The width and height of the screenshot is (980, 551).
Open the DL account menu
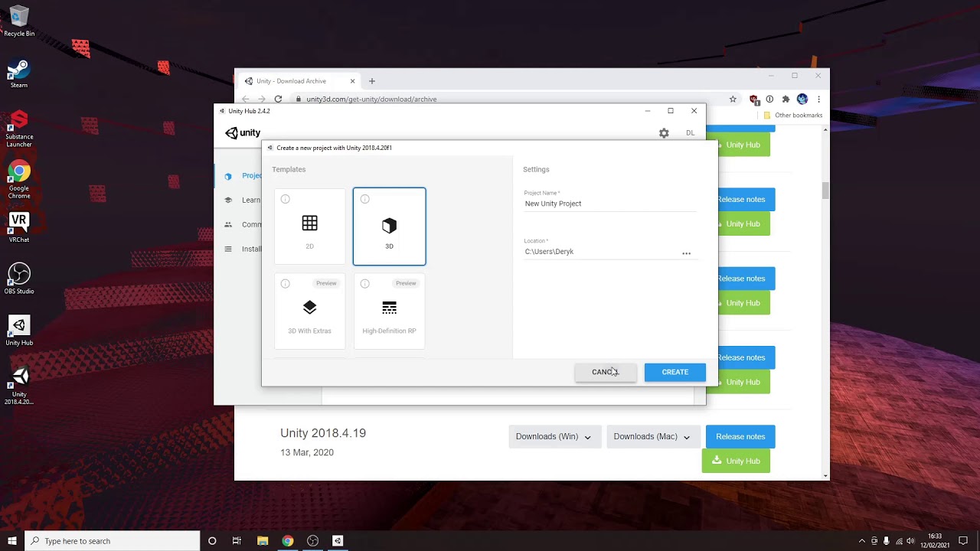[691, 133]
